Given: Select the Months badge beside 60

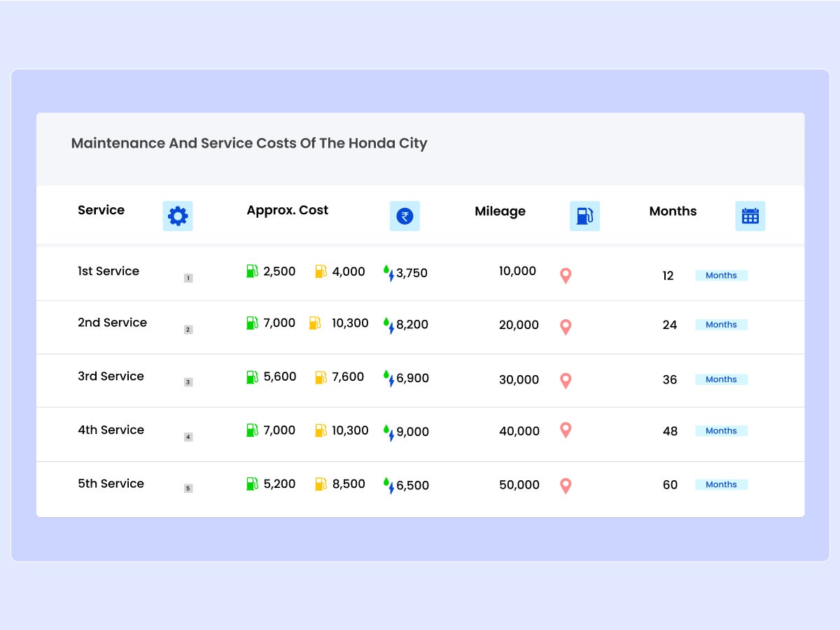Looking at the screenshot, I should (721, 484).
